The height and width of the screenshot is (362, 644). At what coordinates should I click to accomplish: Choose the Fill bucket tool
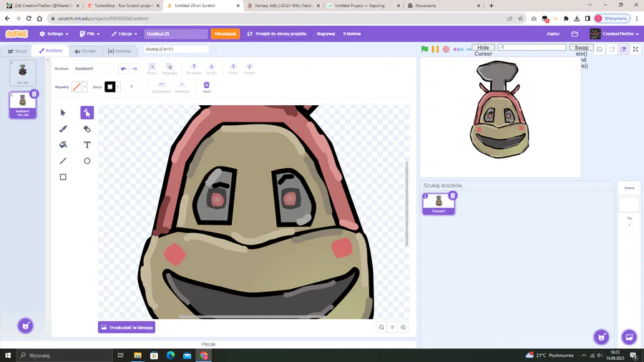coord(63,145)
